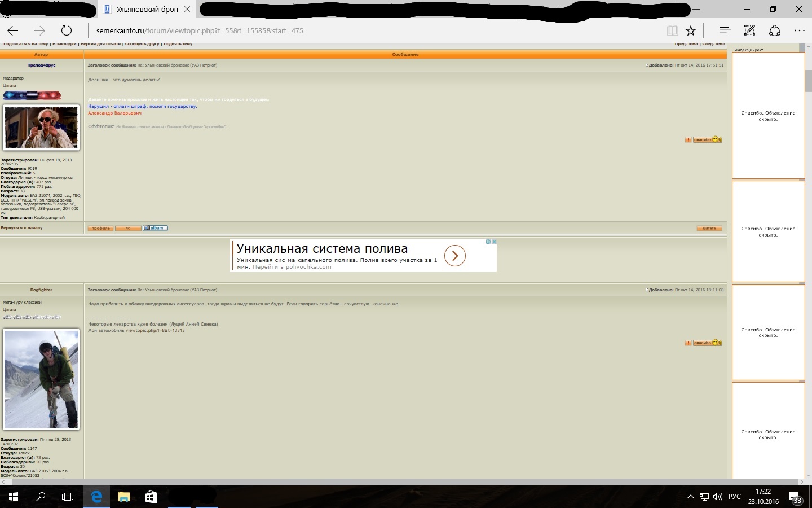Open the Уникальная система полива ad headline
Viewport: 812px width, 508px height.
(x=322, y=248)
